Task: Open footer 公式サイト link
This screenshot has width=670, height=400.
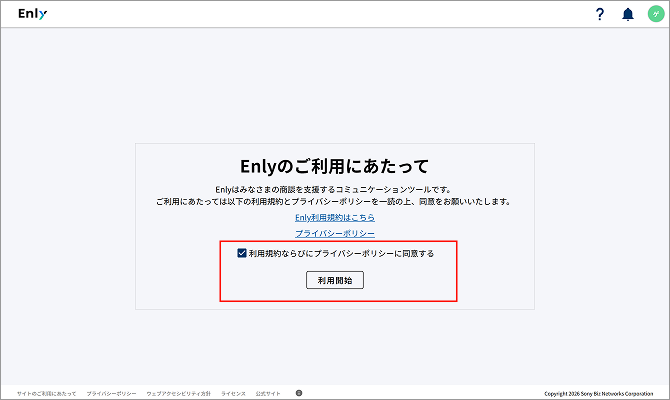Action: click(268, 393)
